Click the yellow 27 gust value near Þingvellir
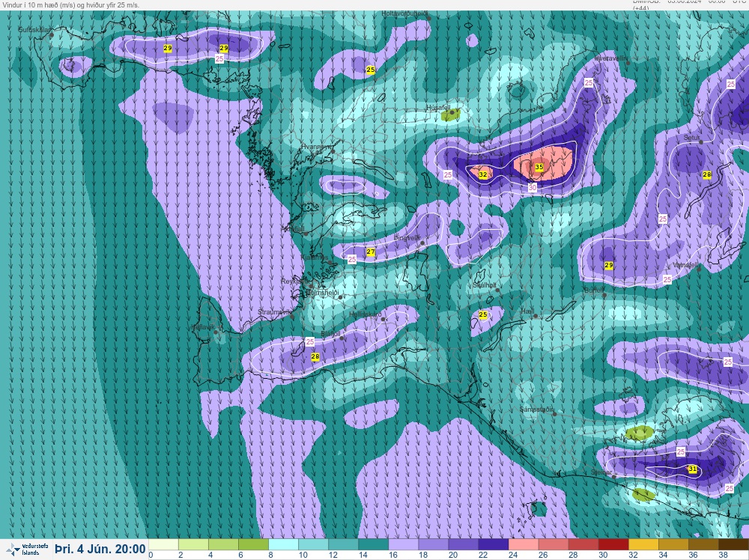The height and width of the screenshot is (560, 749). 371,252
